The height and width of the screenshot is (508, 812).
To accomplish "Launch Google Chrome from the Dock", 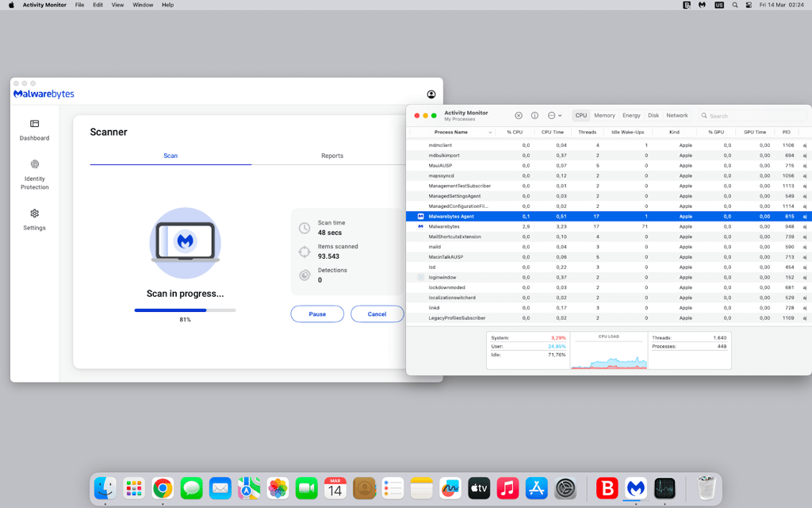I will 163,488.
